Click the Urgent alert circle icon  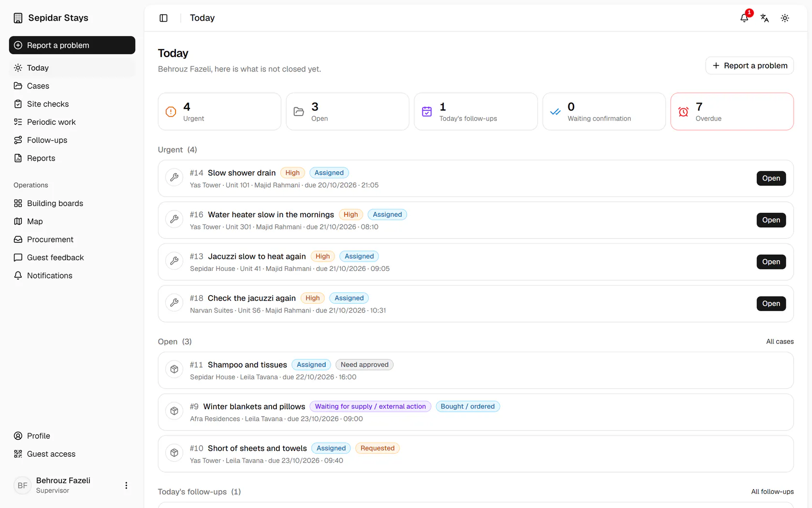[x=171, y=112]
